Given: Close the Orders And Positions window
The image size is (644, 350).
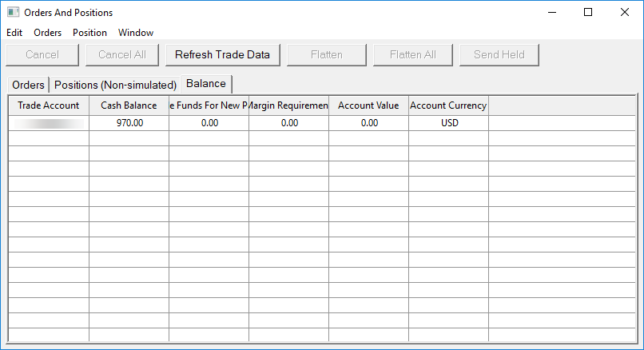Looking at the screenshot, I should click(625, 12).
